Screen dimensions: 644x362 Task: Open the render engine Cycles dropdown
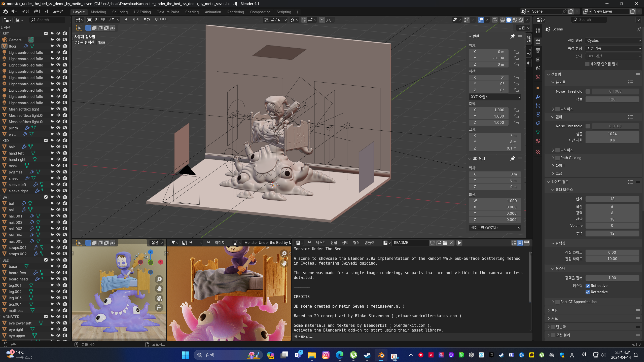coord(613,41)
